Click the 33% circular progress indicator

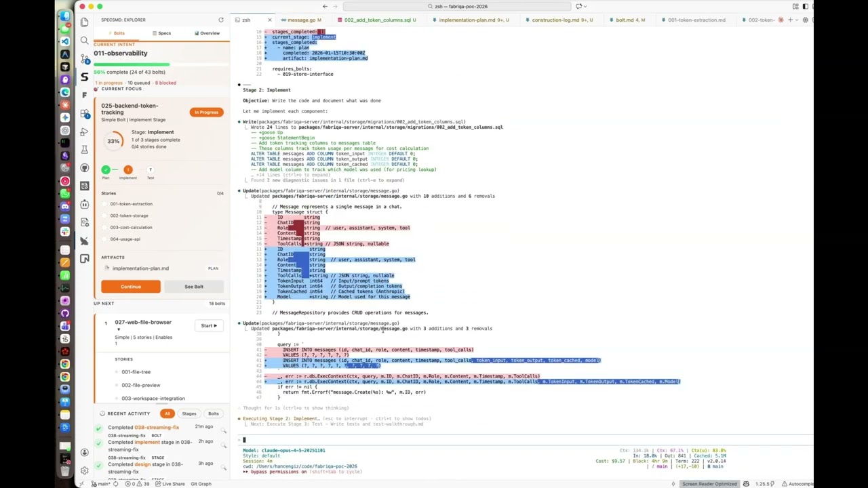coord(113,141)
